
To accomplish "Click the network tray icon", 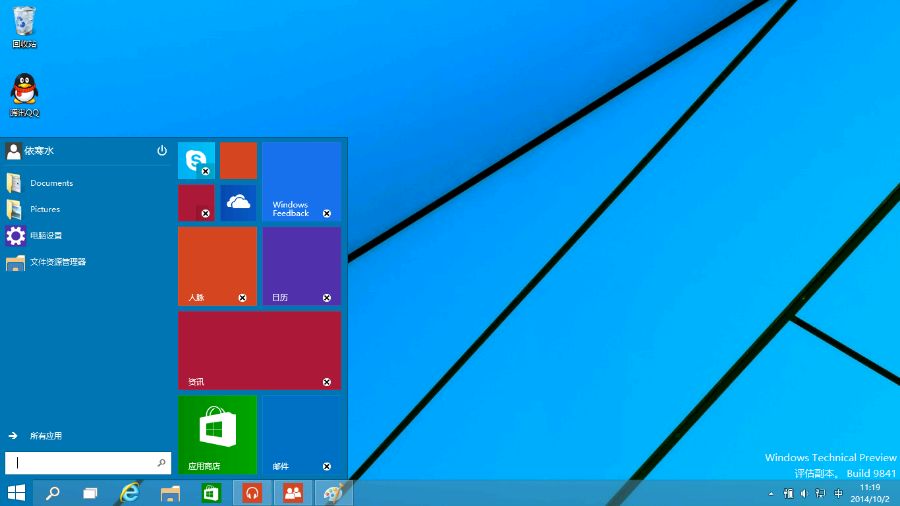I will (x=820, y=493).
